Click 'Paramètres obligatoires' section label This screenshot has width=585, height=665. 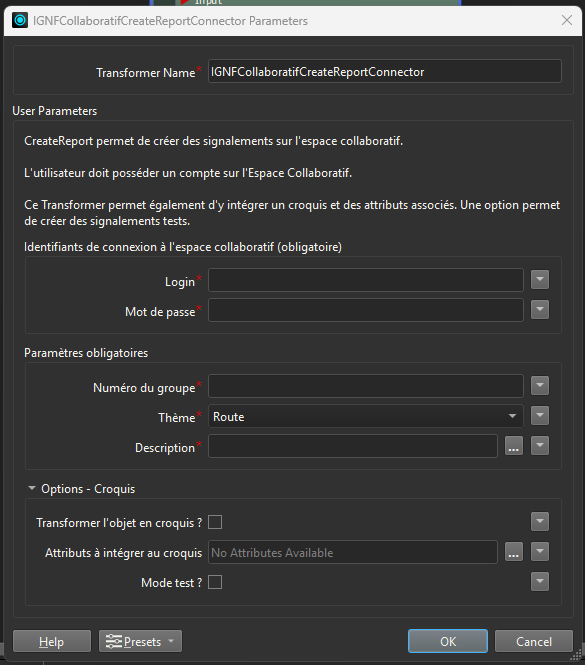(x=86, y=353)
